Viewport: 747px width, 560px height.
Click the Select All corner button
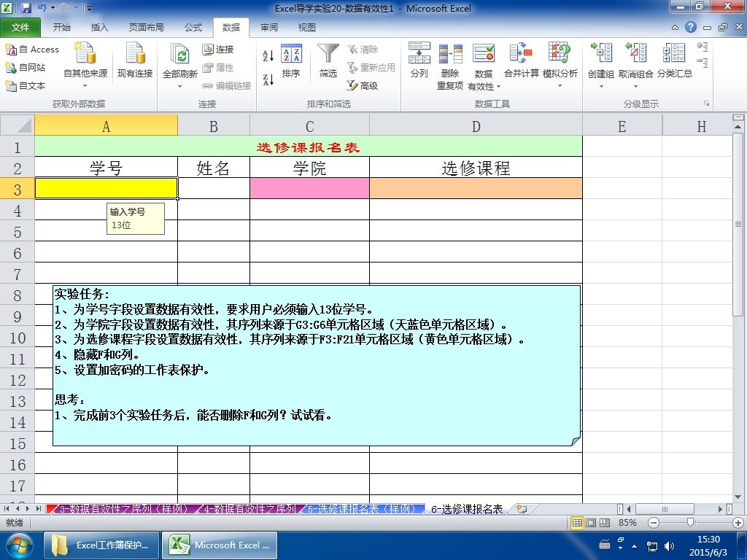tap(18, 125)
